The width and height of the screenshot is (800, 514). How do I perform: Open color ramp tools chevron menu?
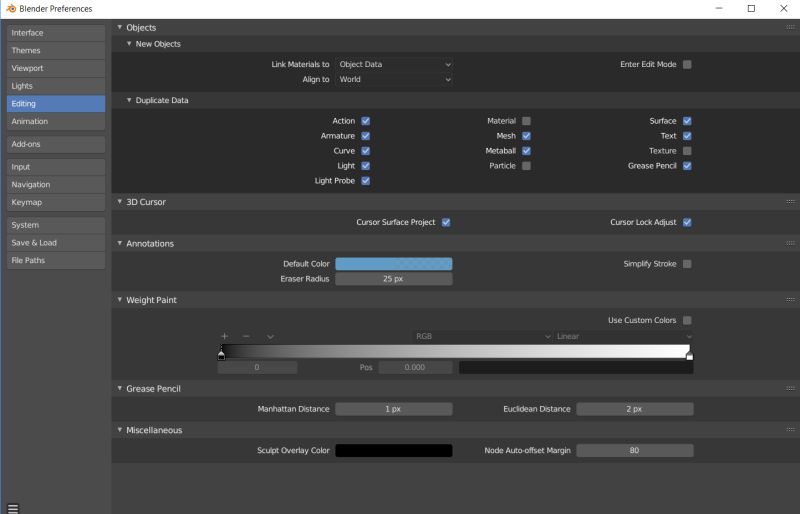(270, 336)
